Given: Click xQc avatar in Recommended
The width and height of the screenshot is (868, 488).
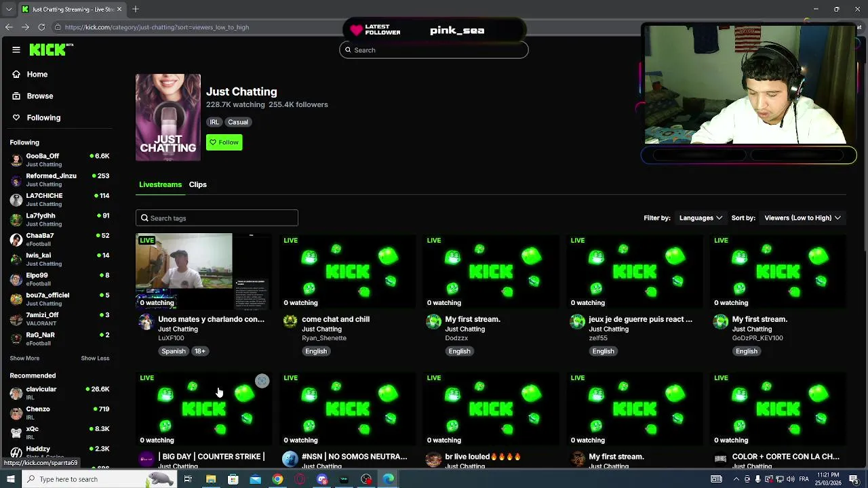Looking at the screenshot, I should pos(16,432).
